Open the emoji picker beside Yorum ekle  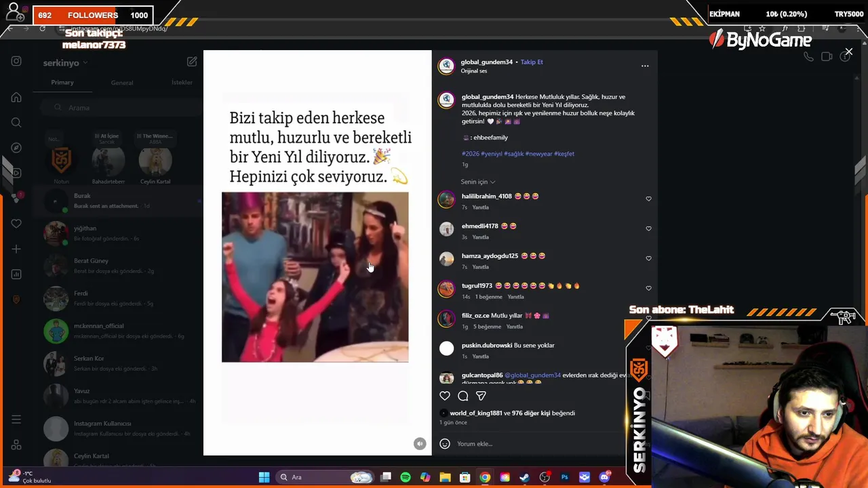pyautogui.click(x=445, y=444)
